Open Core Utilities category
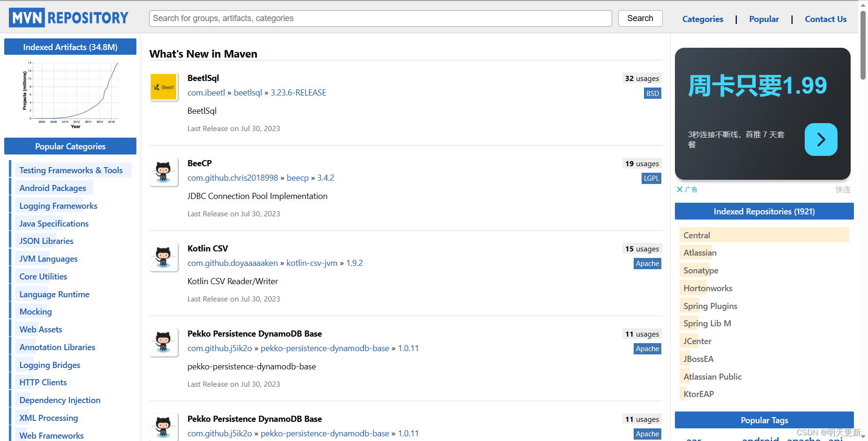The width and height of the screenshot is (868, 441). (43, 277)
